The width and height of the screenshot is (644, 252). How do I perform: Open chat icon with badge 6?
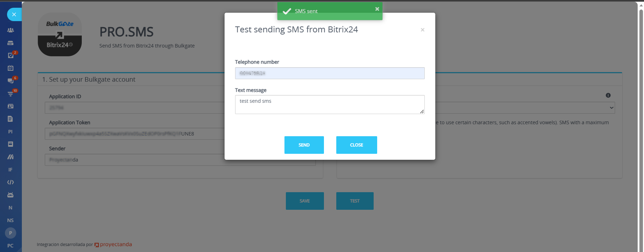[11, 81]
